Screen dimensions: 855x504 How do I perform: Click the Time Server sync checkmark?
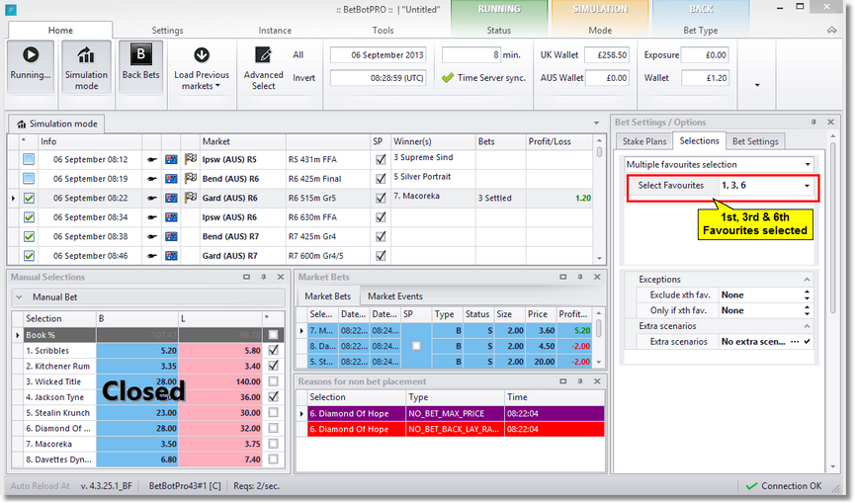[x=448, y=78]
